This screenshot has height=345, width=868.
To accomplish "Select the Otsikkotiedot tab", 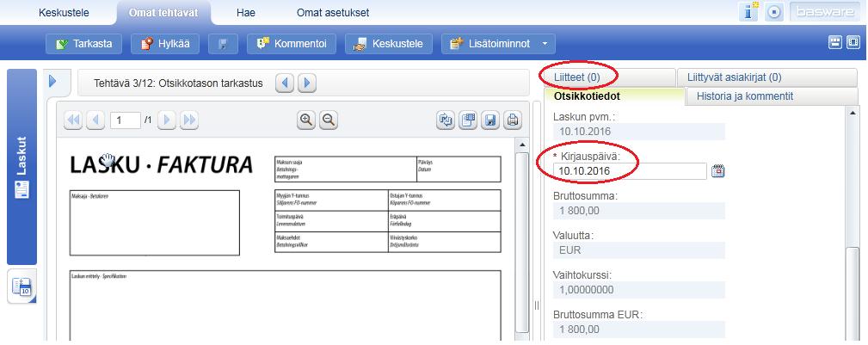I will click(x=614, y=96).
